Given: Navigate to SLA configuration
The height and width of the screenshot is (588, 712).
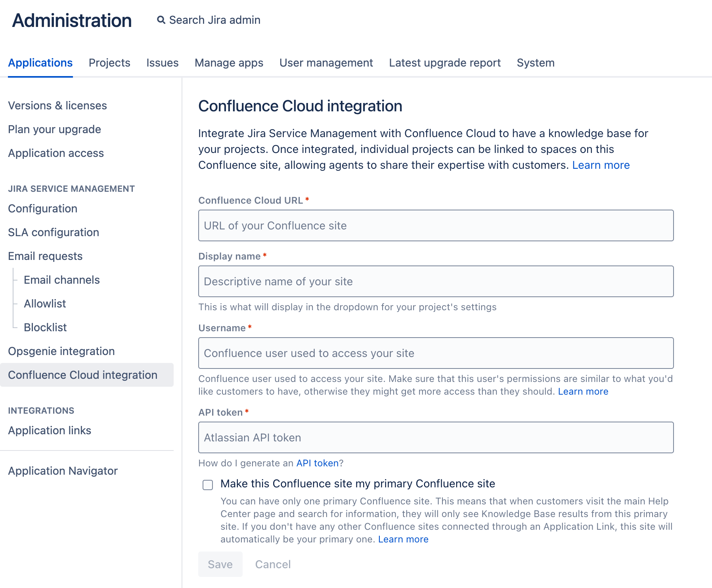Looking at the screenshot, I should click(x=54, y=233).
